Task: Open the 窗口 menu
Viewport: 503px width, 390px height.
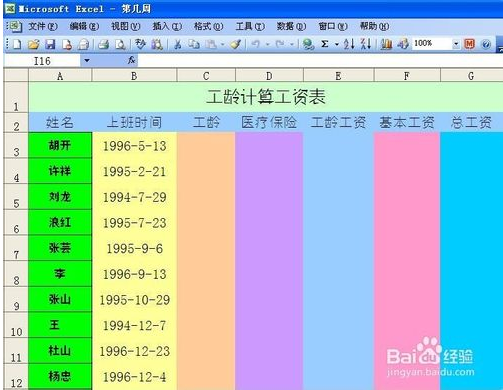Action: pos(333,26)
